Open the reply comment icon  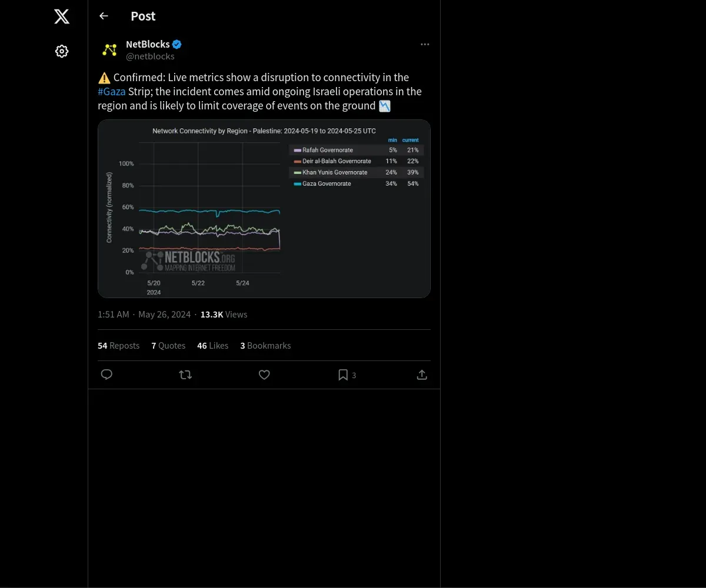click(x=106, y=375)
